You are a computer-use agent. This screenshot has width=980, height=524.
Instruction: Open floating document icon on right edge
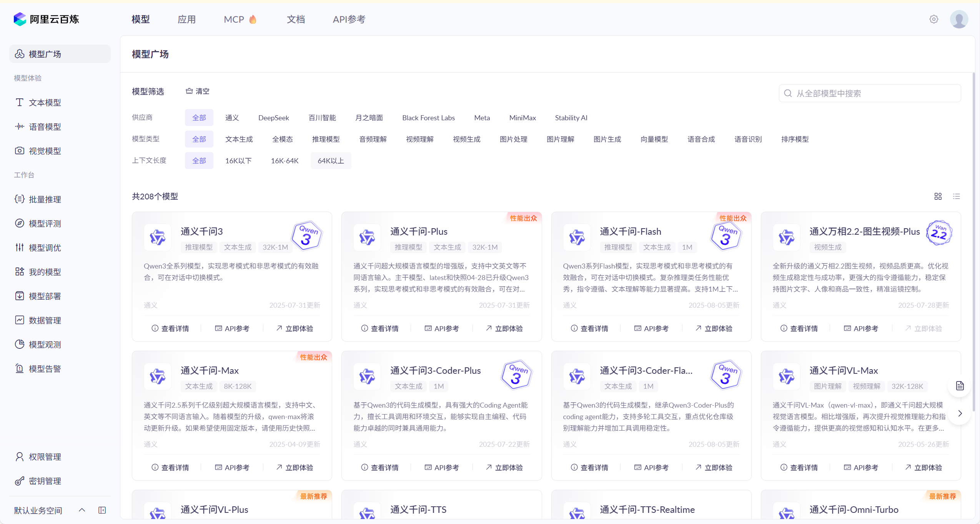click(x=960, y=386)
